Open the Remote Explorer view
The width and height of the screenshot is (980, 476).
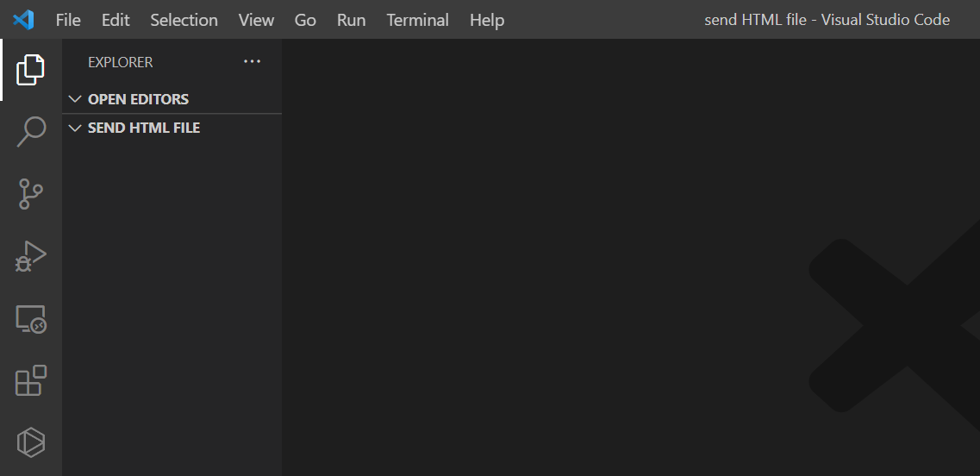(30, 319)
